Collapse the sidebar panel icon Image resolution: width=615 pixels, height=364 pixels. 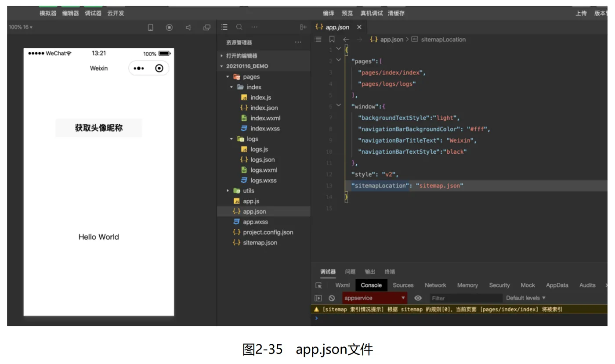(303, 27)
